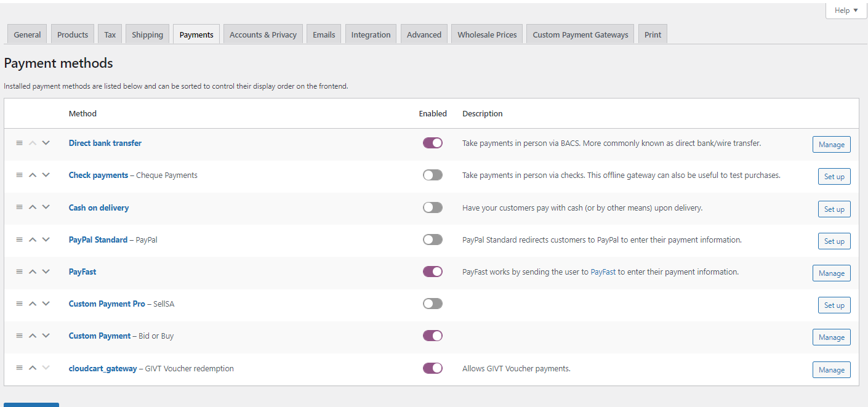Click move-up arrow for Custom Payment

point(32,336)
